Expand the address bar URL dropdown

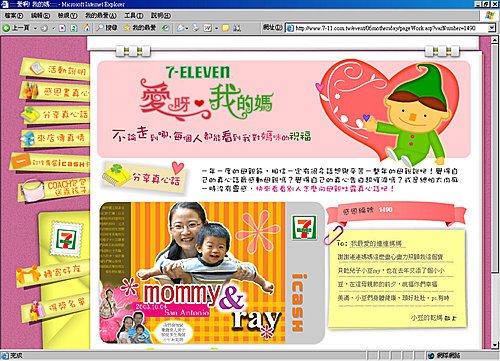click(x=492, y=28)
